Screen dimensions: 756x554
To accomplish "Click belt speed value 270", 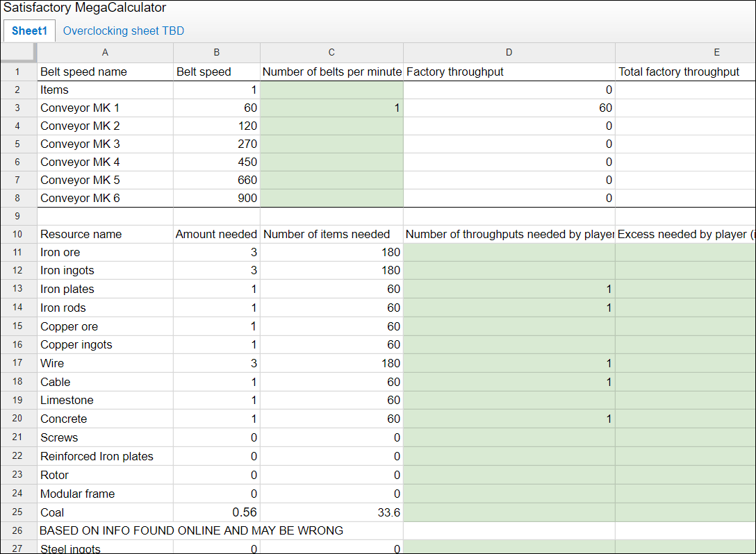I will pos(217,144).
